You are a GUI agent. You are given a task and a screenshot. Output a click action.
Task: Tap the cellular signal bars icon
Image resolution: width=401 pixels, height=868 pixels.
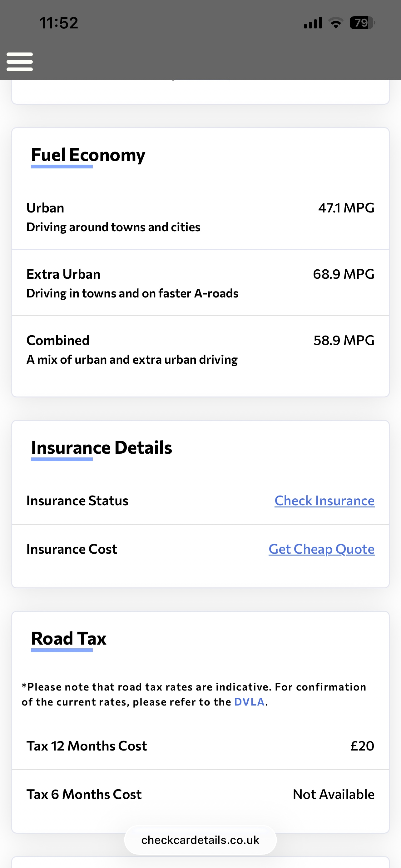(313, 23)
